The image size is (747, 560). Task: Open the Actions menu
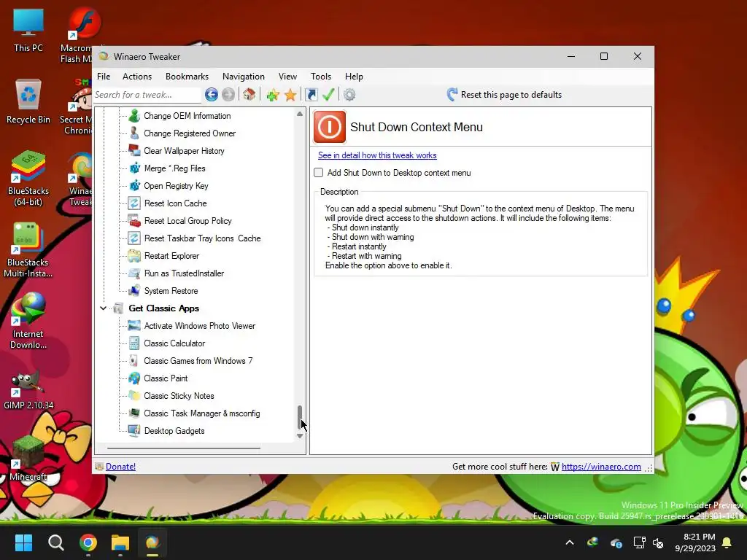[x=137, y=76]
